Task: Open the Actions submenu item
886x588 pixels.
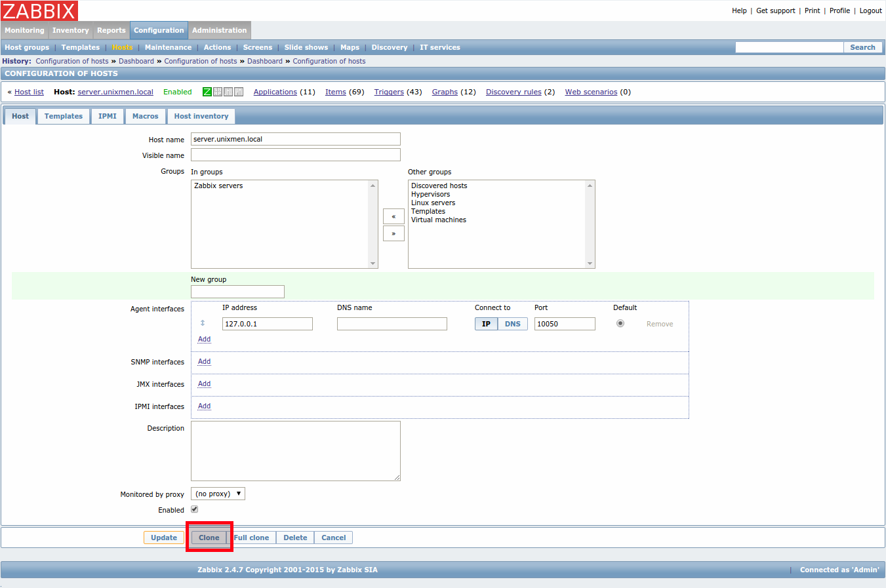Action: pos(217,47)
